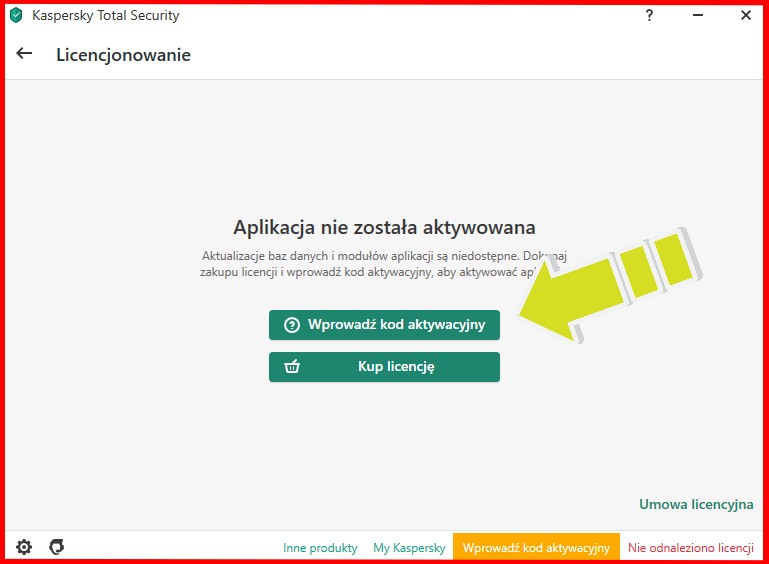Open help with the question mark icon
Viewport: 769px width, 564px height.
(649, 15)
